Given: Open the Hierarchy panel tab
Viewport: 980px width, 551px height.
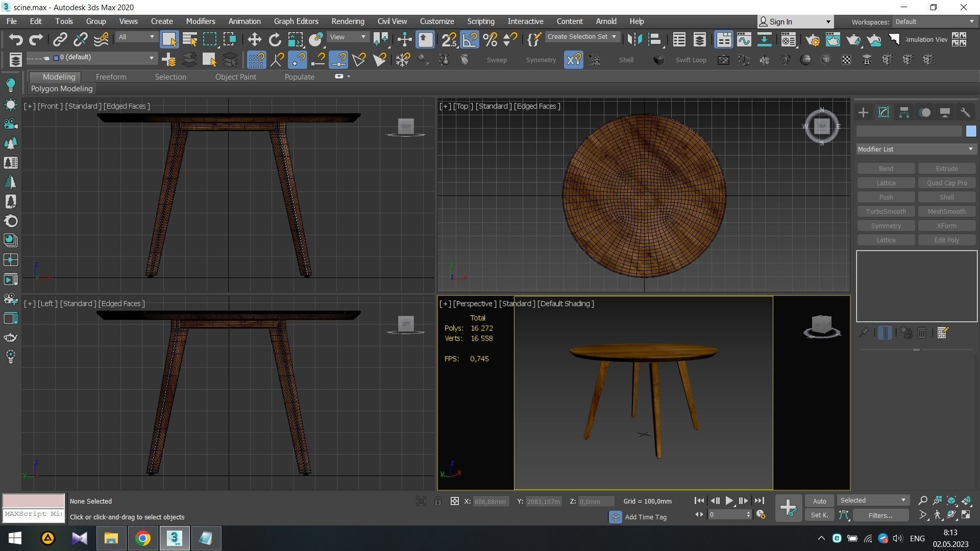Looking at the screenshot, I should (x=904, y=113).
